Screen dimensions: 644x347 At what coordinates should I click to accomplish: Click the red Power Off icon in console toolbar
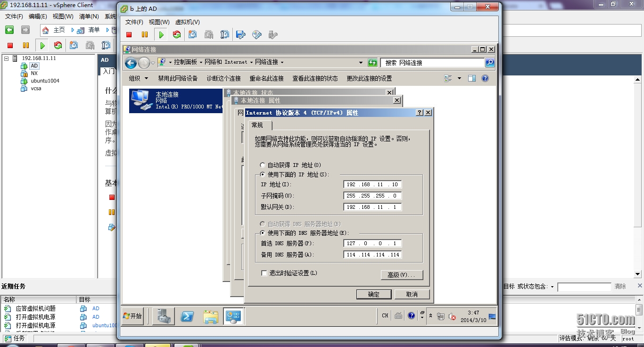click(x=129, y=34)
